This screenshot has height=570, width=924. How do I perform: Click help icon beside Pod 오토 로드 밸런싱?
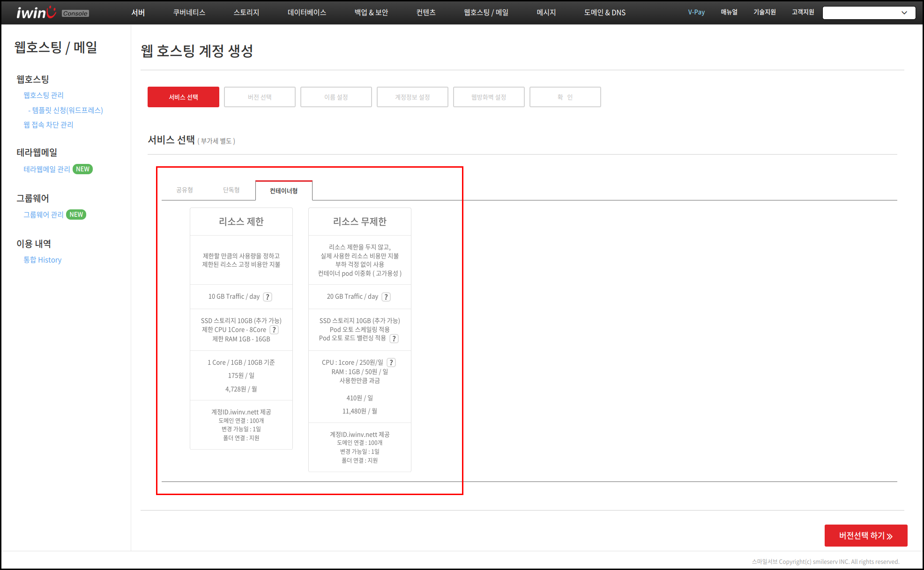(x=394, y=339)
